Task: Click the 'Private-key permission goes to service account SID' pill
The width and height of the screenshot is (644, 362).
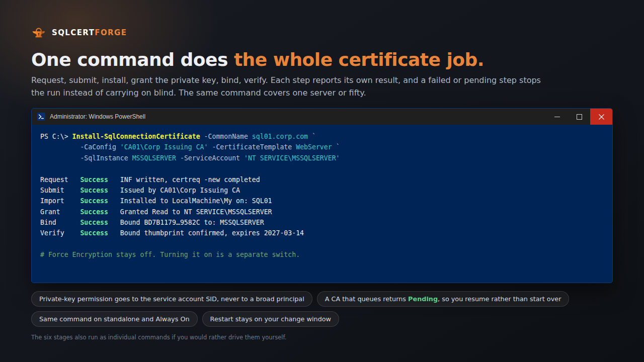Action: [x=172, y=299]
